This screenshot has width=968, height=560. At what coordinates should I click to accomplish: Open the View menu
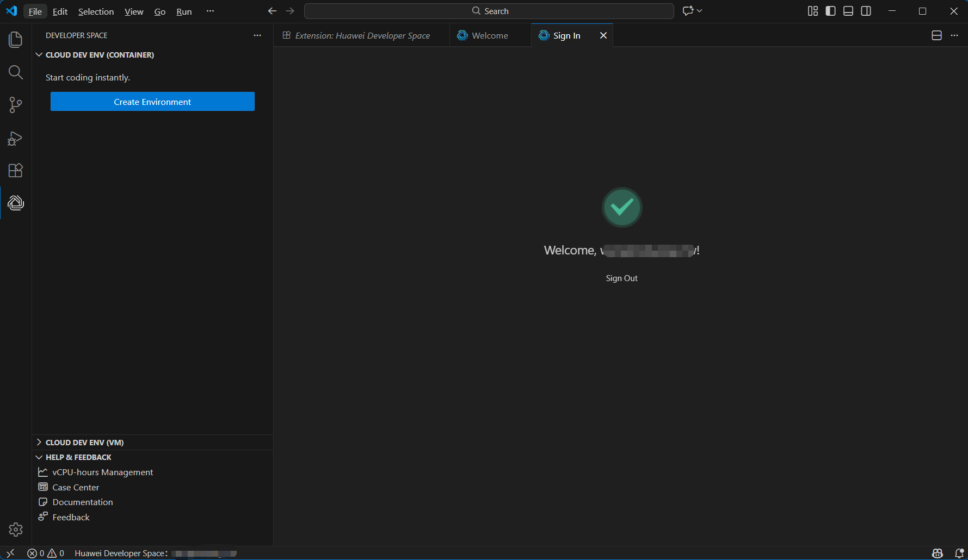[x=134, y=11]
